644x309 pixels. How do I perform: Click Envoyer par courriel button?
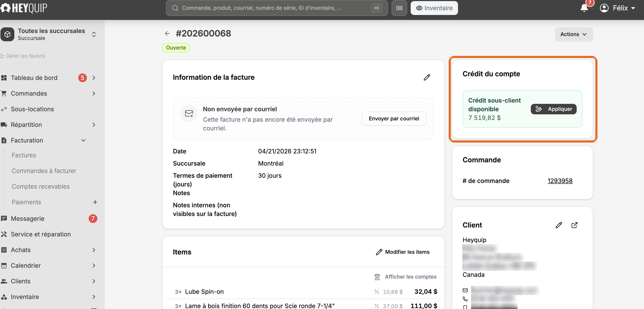click(x=394, y=118)
